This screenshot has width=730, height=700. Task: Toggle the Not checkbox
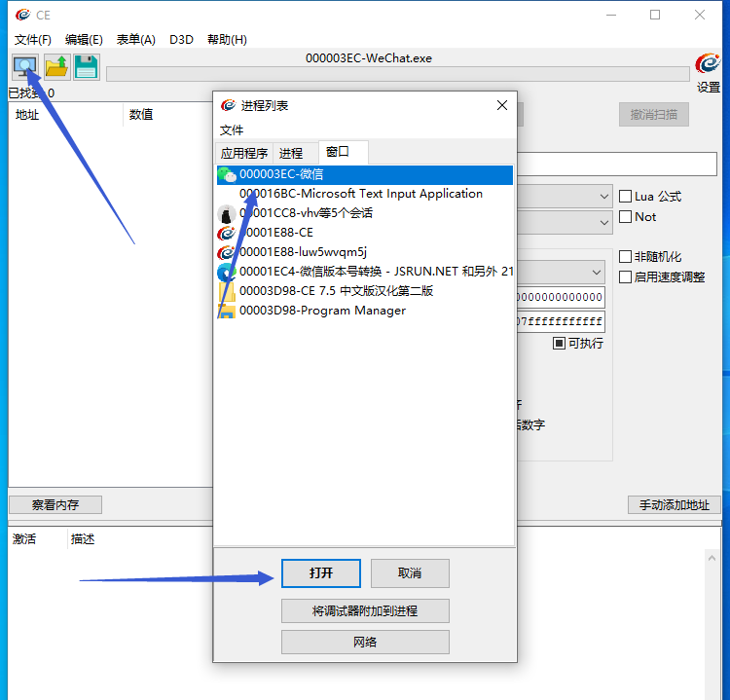tap(626, 216)
